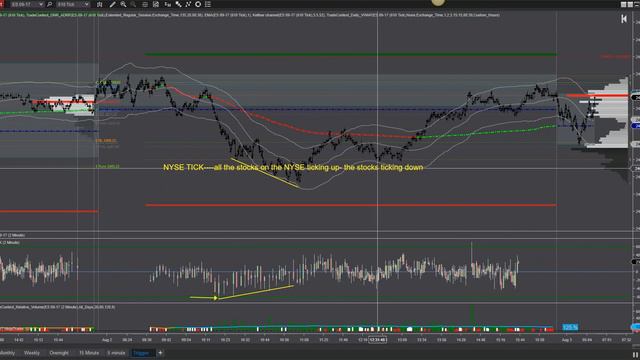Click the circular alert icon in toolbar

click(198, 4)
